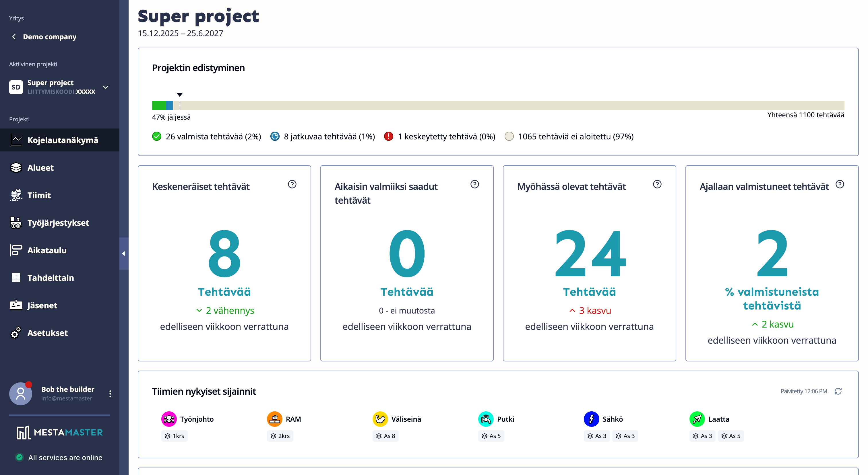Open help for Myöhässä olevat tehtävät
Viewport: 868px width, 475px height.
click(657, 184)
